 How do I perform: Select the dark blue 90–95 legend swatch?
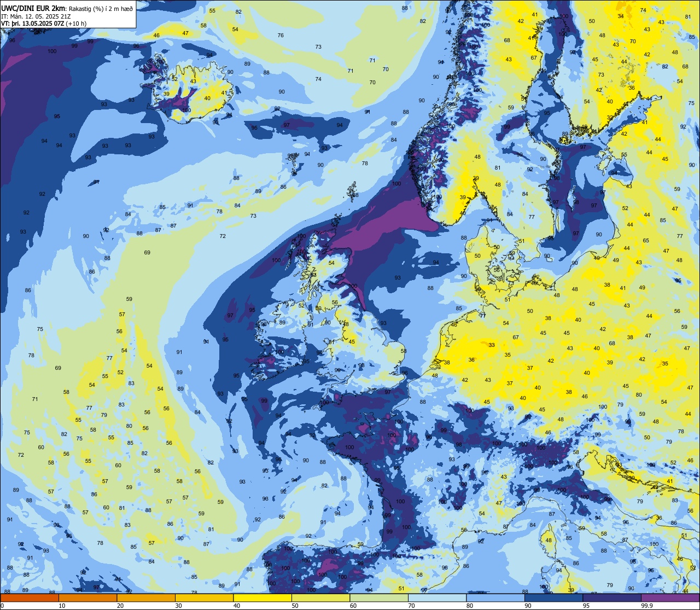553,597
